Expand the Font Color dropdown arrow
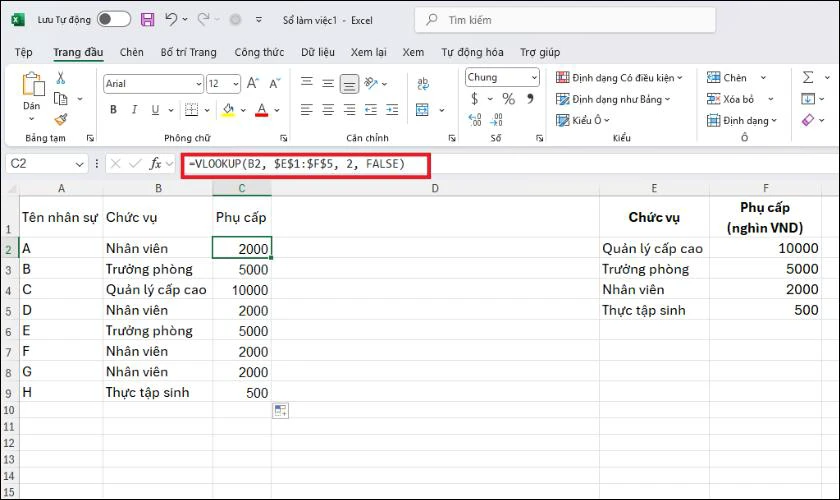Image resolution: width=840 pixels, height=500 pixels. [277, 110]
